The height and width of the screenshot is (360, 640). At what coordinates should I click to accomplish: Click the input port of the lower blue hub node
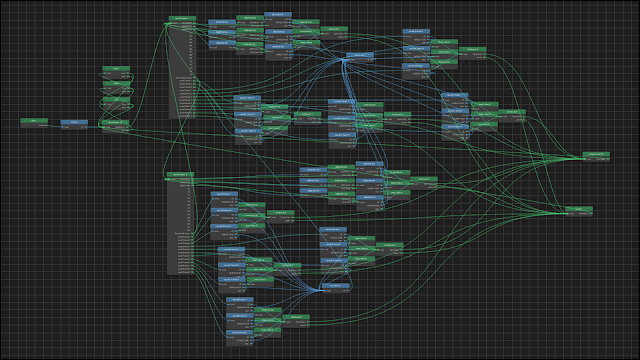(x=324, y=291)
